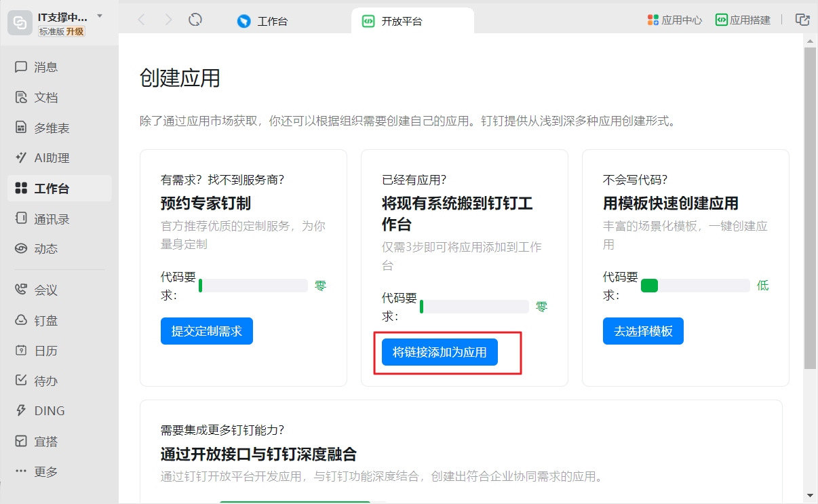This screenshot has width=818, height=504.
Task: Click 将链接添加为应用 button
Action: point(440,352)
